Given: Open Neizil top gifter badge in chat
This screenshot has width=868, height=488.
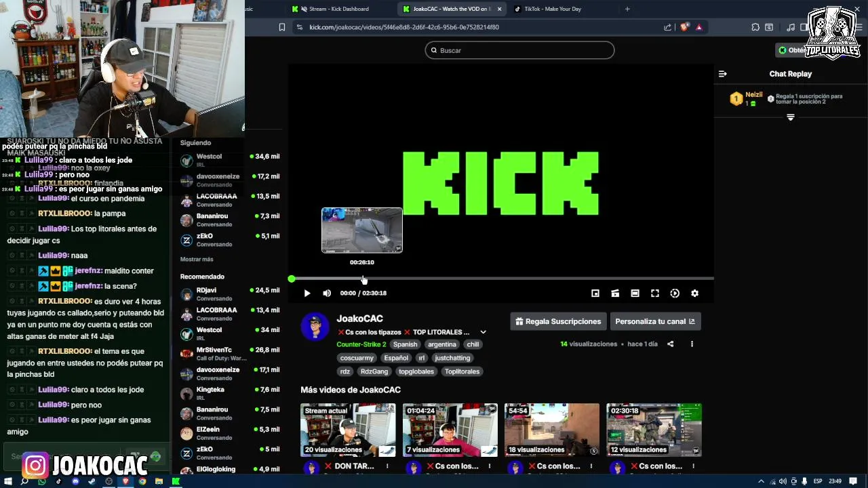Looking at the screenshot, I should pos(736,99).
